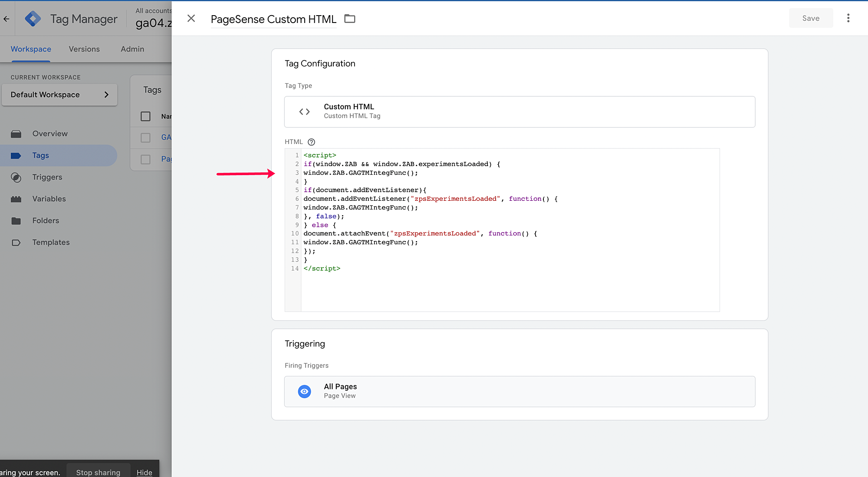
Task: Close the tag editor with X icon
Action: coord(191,18)
